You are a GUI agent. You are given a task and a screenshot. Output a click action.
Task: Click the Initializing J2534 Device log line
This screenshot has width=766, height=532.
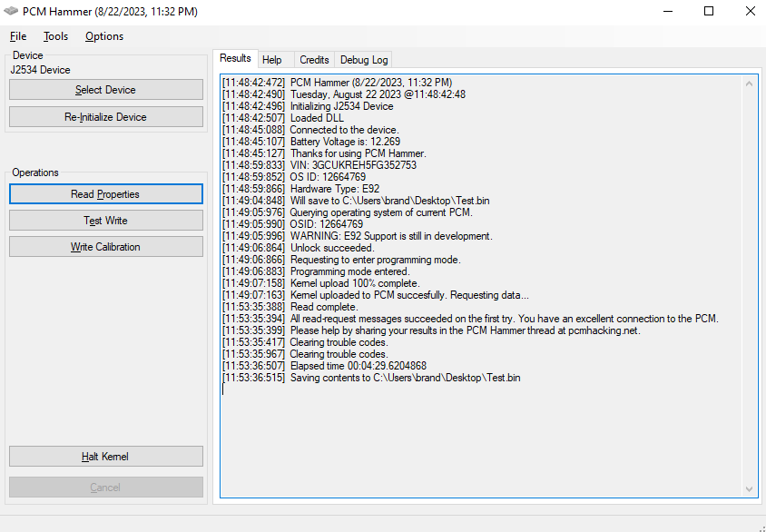coord(308,106)
